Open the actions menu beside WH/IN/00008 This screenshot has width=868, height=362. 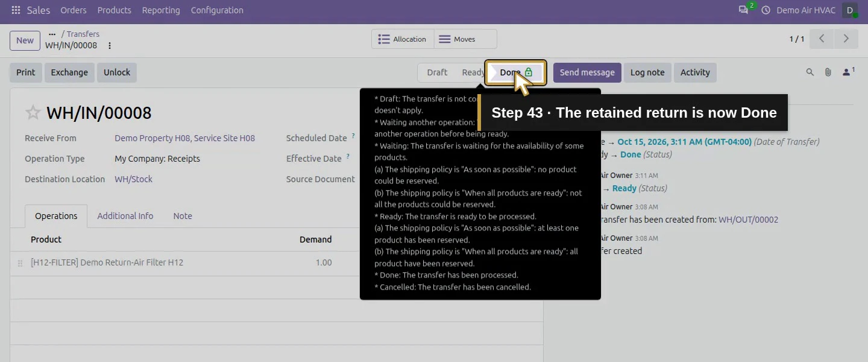click(x=110, y=46)
